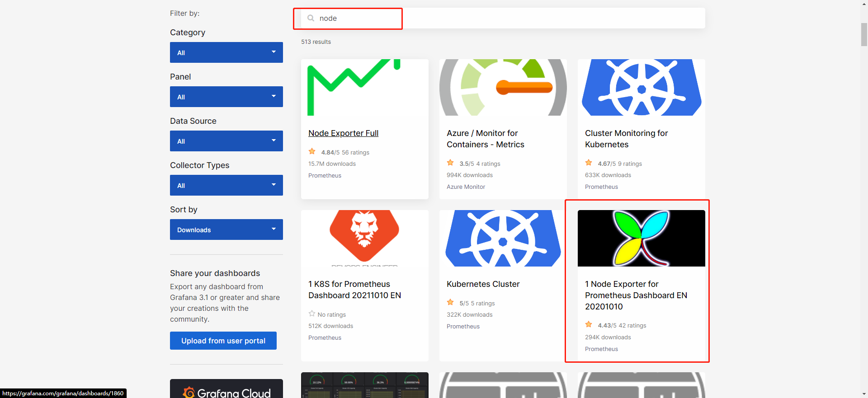Click the star icon beside 5/5 rating
Viewport: 868px width, 398px height.
point(450,302)
